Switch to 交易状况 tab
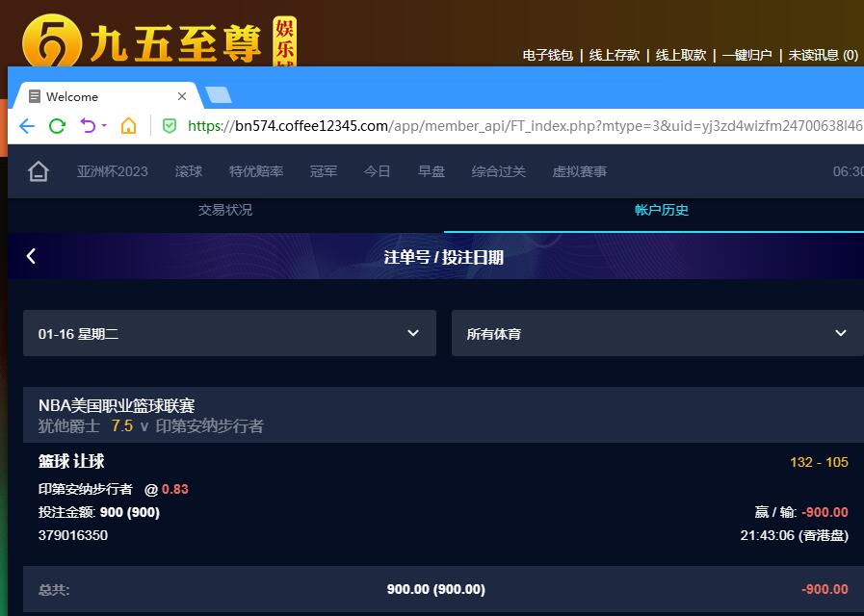 pyautogui.click(x=225, y=210)
